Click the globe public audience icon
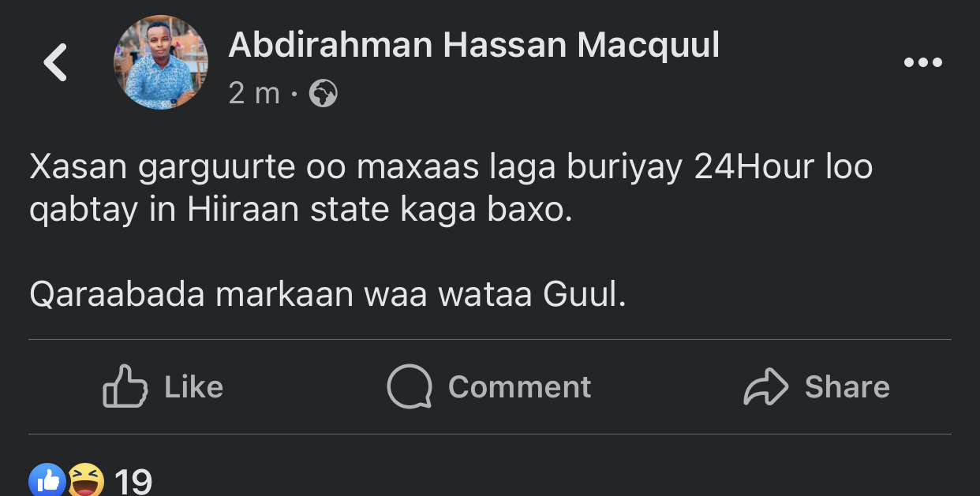 (x=324, y=94)
